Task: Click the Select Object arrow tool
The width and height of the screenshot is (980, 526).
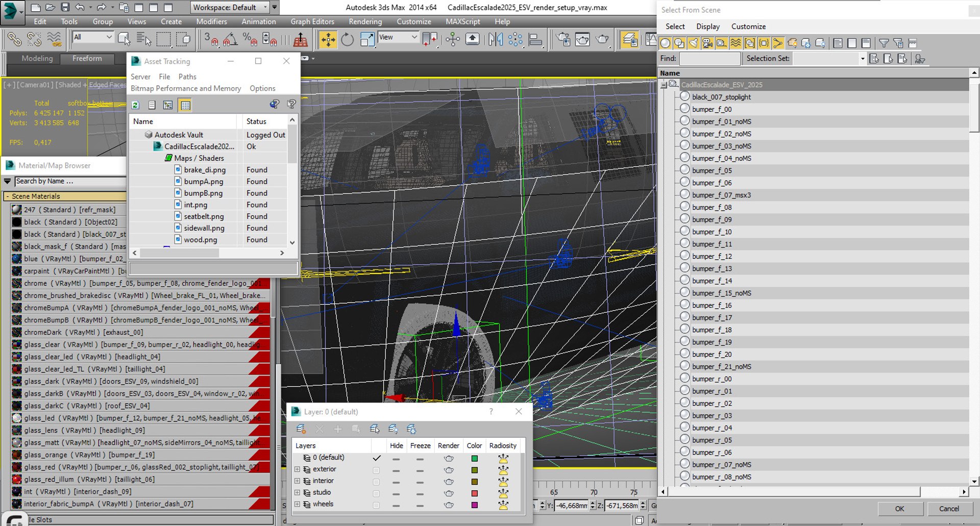Action: [124, 38]
